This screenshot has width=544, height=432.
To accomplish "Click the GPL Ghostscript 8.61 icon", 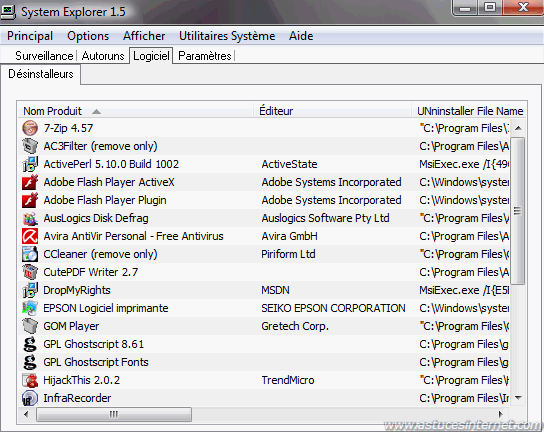I will [x=30, y=344].
